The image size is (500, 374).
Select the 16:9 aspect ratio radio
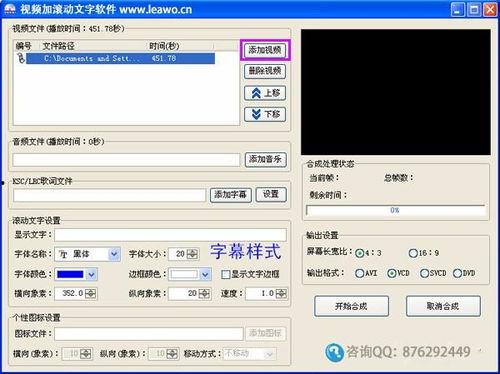pos(413,253)
